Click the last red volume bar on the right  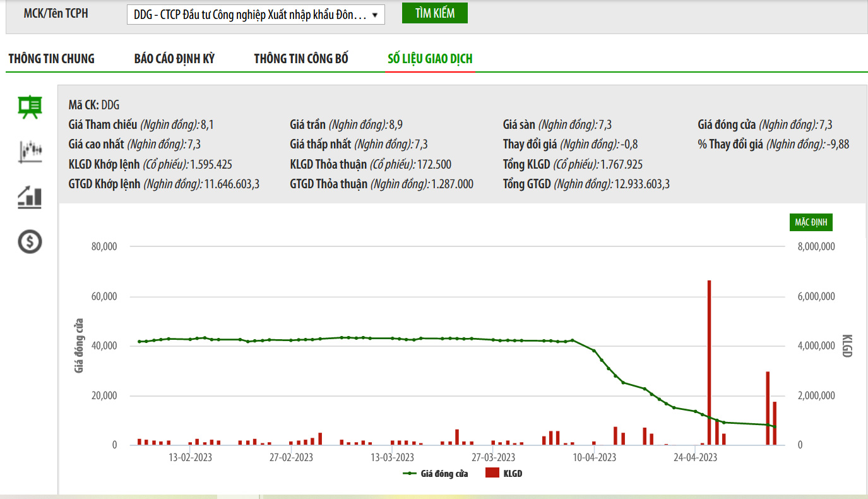(775, 423)
